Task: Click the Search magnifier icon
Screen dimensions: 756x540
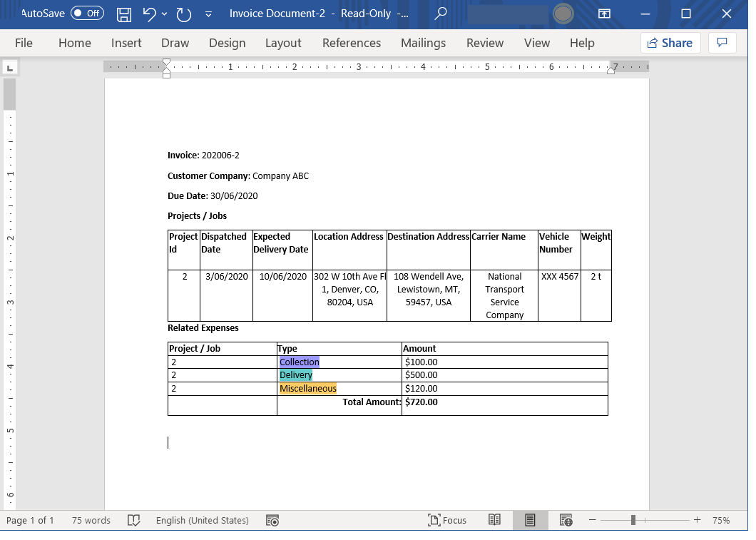Action: (441, 14)
